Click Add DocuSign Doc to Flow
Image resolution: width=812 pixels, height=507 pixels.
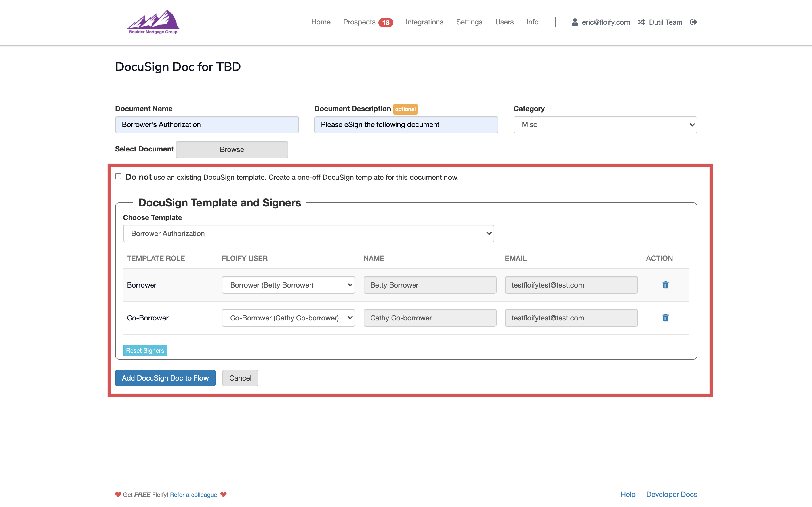tap(165, 378)
